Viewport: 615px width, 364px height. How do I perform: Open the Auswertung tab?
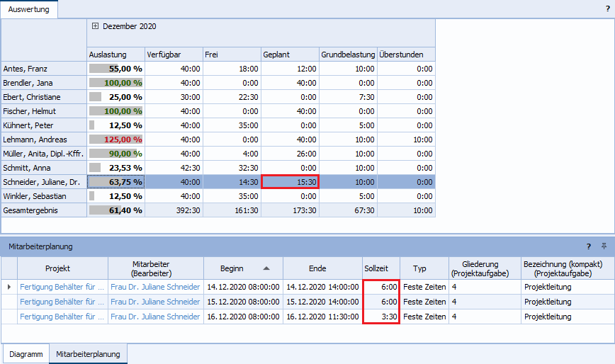pyautogui.click(x=29, y=8)
